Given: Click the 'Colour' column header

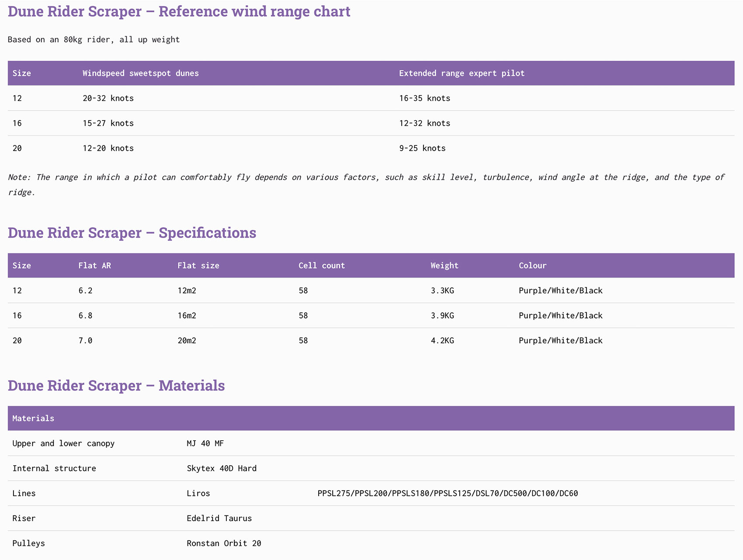Looking at the screenshot, I should [532, 266].
